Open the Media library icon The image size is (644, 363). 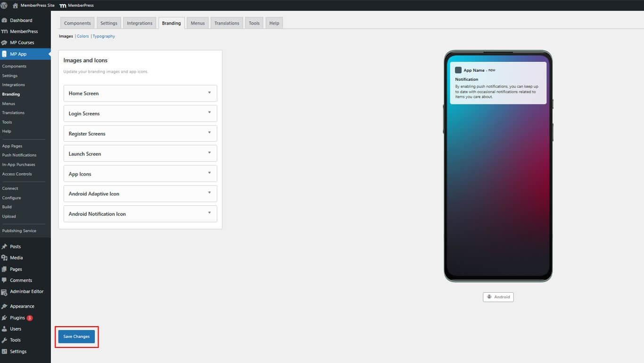[4, 258]
